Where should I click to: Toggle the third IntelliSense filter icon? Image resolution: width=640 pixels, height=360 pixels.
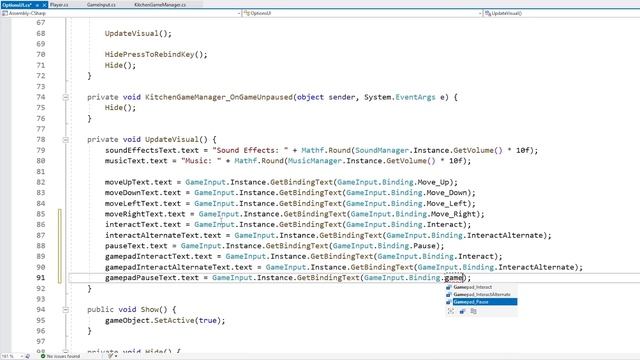473,311
